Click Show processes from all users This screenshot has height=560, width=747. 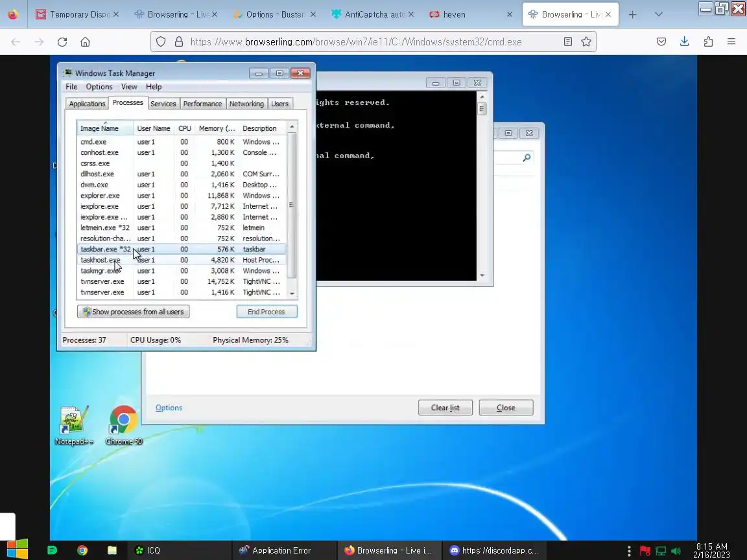tap(134, 312)
